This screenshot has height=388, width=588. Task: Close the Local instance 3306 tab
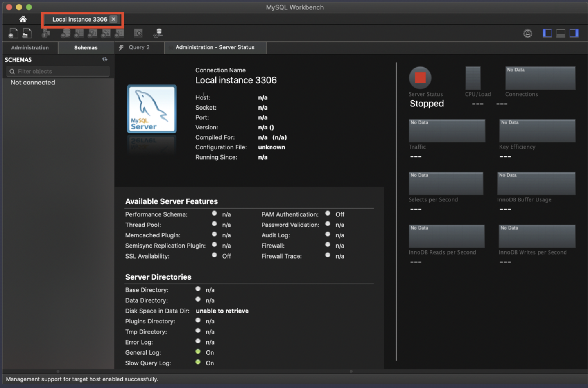coord(113,19)
